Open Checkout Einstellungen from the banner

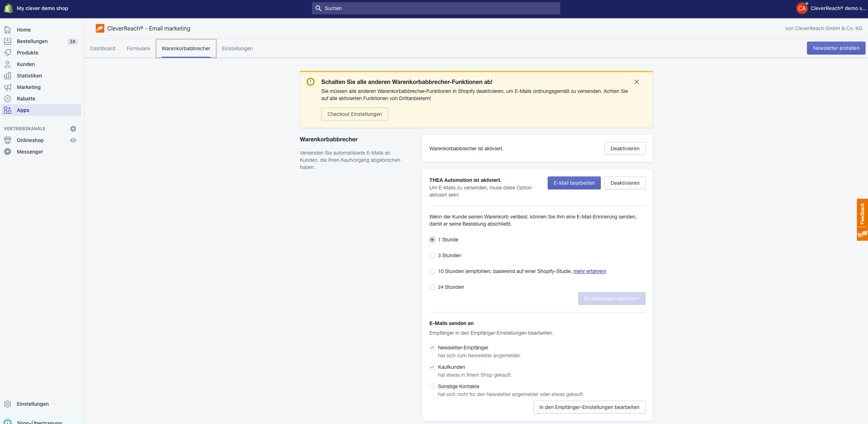(x=355, y=114)
